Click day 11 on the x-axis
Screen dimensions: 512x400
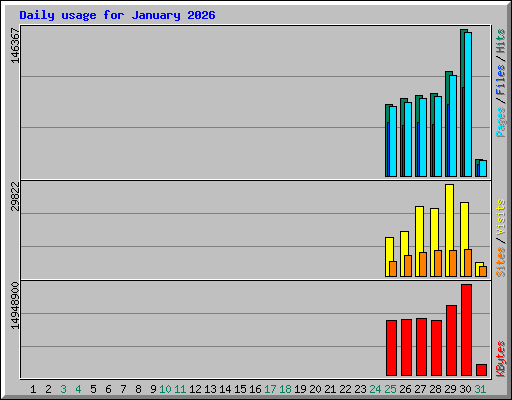pos(180,389)
